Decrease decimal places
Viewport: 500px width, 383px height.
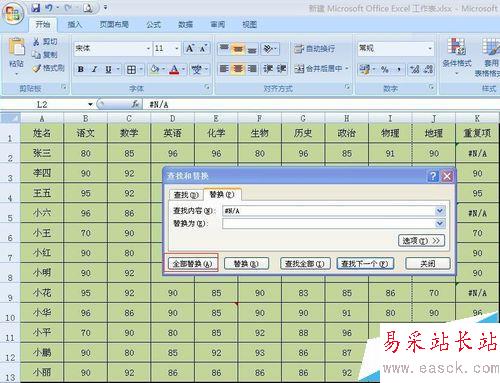(428, 69)
